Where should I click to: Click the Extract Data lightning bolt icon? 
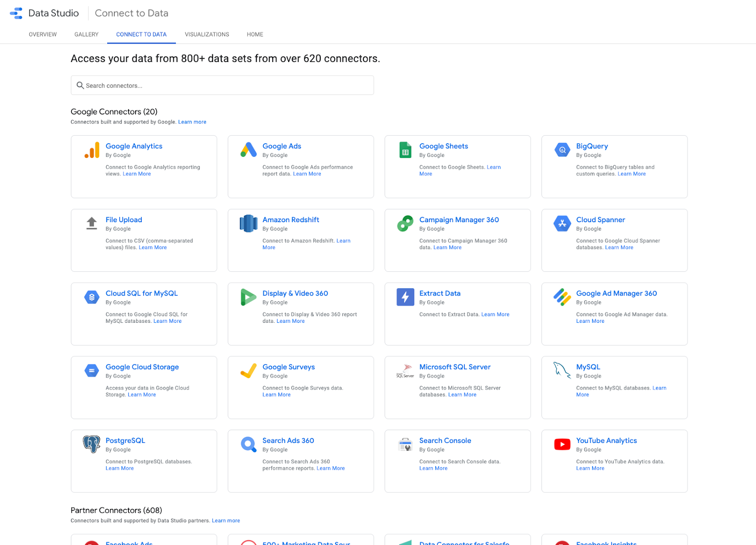coord(405,297)
